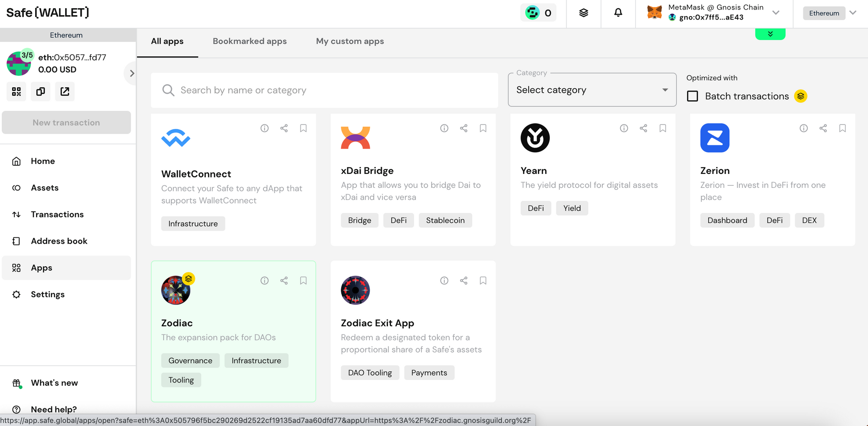Share the Zodiac app
This screenshot has width=868, height=426.
[x=284, y=281]
